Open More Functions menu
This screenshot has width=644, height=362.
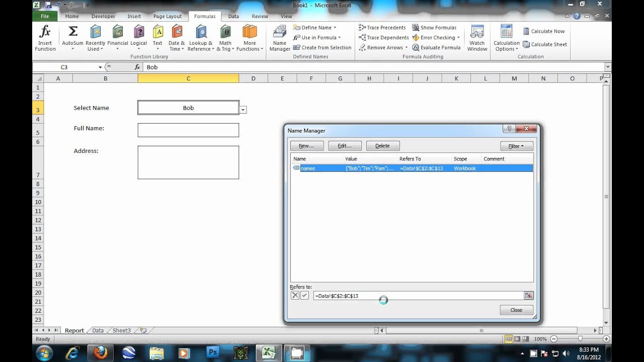(250, 38)
